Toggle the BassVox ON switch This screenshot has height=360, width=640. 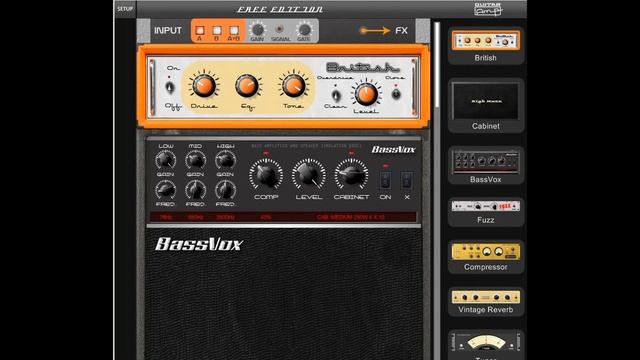pyautogui.click(x=385, y=180)
